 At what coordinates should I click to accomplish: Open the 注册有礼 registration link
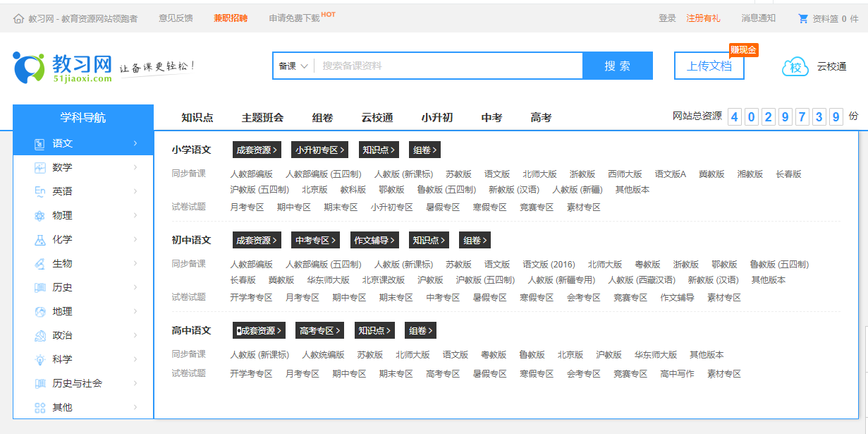pos(703,19)
